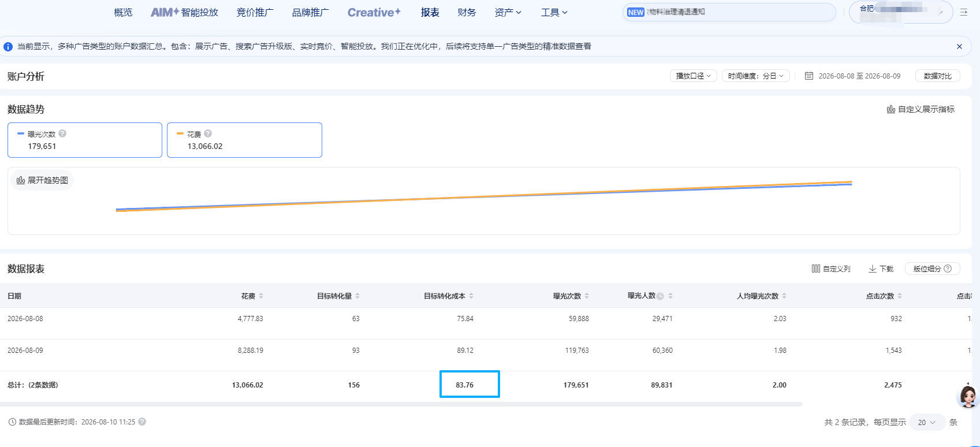980x447 pixels.
Task: Open AIM+ 智能投放 tab
Action: [x=184, y=12]
